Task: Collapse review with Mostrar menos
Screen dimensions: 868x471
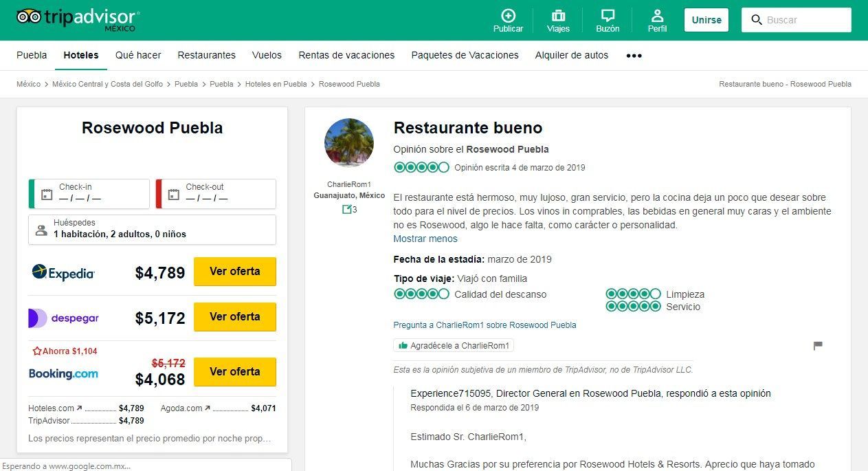Action: pyautogui.click(x=425, y=239)
